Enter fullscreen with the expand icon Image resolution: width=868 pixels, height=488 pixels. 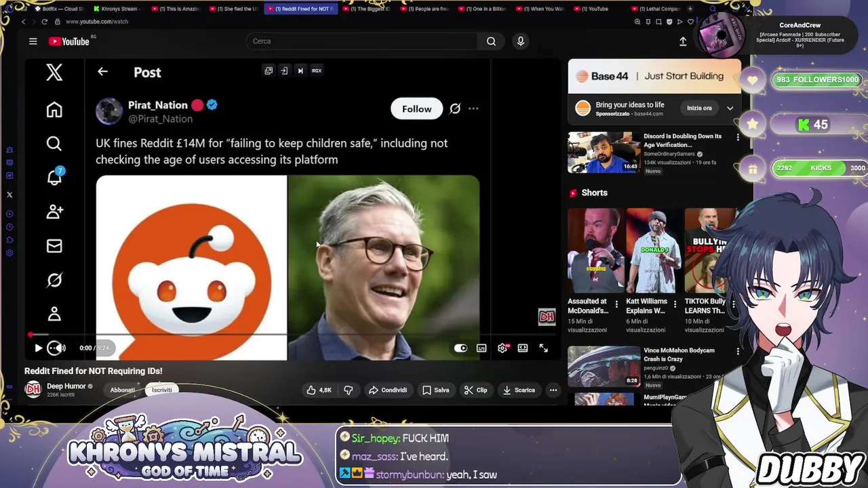pyautogui.click(x=544, y=348)
